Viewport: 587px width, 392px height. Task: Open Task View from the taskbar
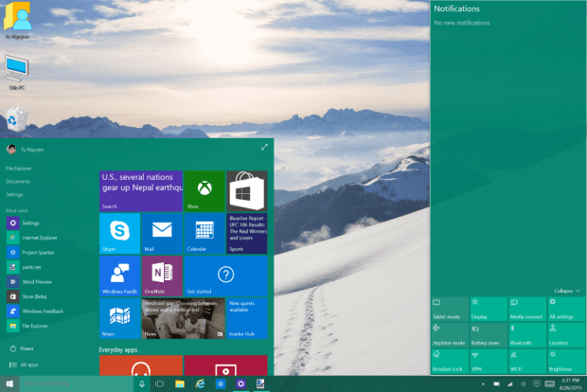click(x=159, y=383)
